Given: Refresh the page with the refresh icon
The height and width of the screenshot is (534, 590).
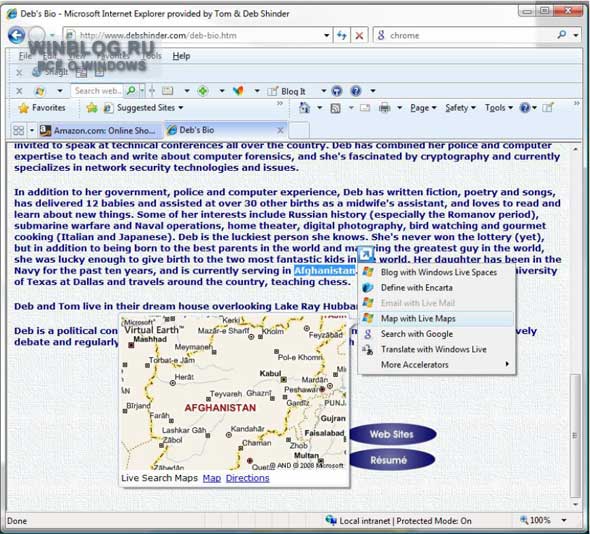Looking at the screenshot, I should coord(341,36).
